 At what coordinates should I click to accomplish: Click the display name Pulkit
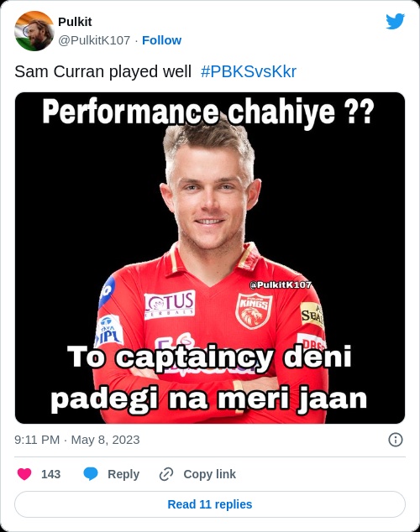(x=75, y=22)
